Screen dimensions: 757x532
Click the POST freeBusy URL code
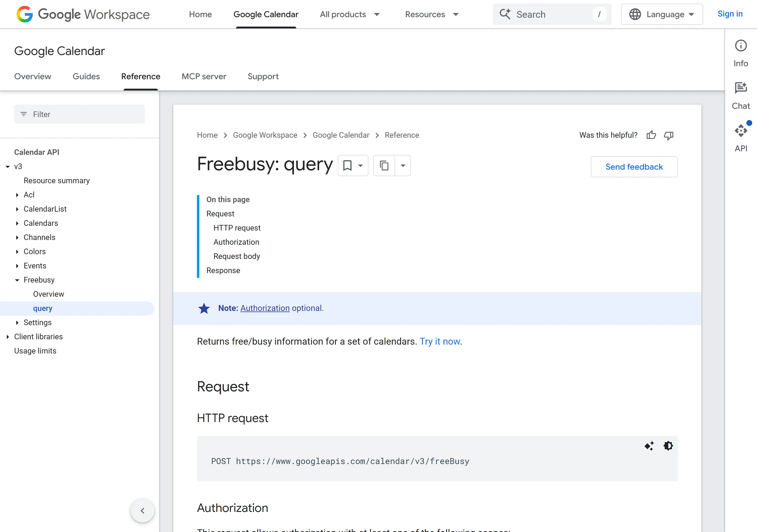[340, 461]
